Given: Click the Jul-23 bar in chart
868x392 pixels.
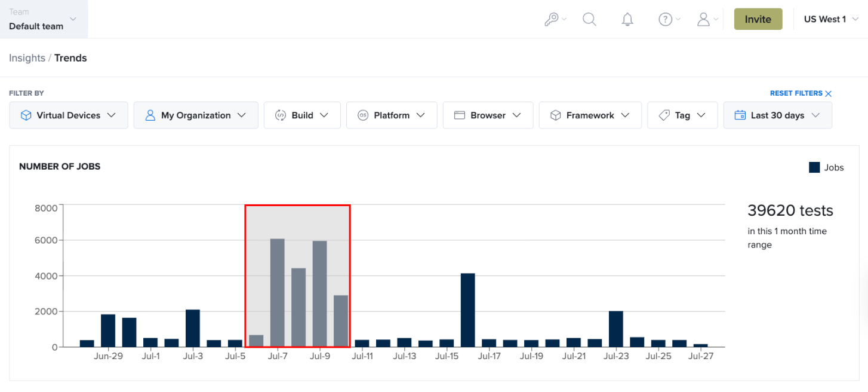Looking at the screenshot, I should click(616, 329).
